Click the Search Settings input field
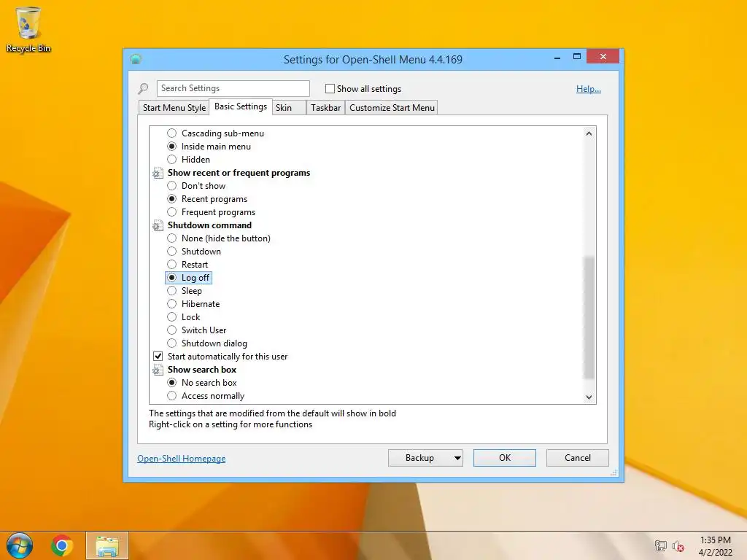Image resolution: width=747 pixels, height=560 pixels. [233, 88]
